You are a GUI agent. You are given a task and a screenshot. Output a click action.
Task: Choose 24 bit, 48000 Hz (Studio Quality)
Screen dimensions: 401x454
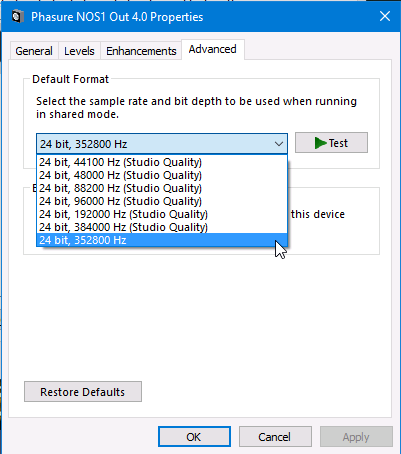click(162, 175)
